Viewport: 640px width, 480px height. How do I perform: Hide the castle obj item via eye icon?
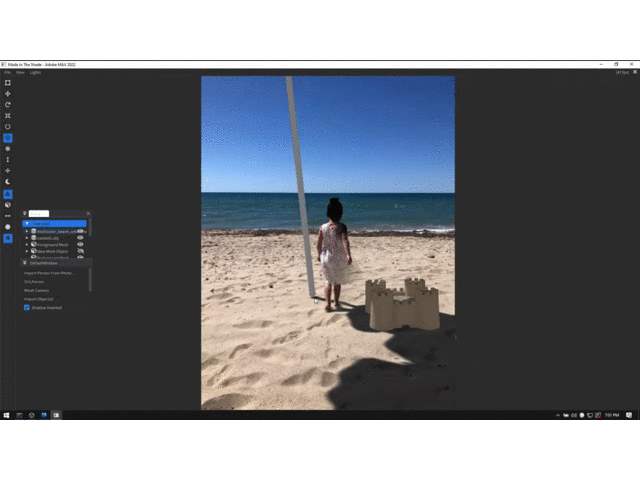tap(80, 237)
